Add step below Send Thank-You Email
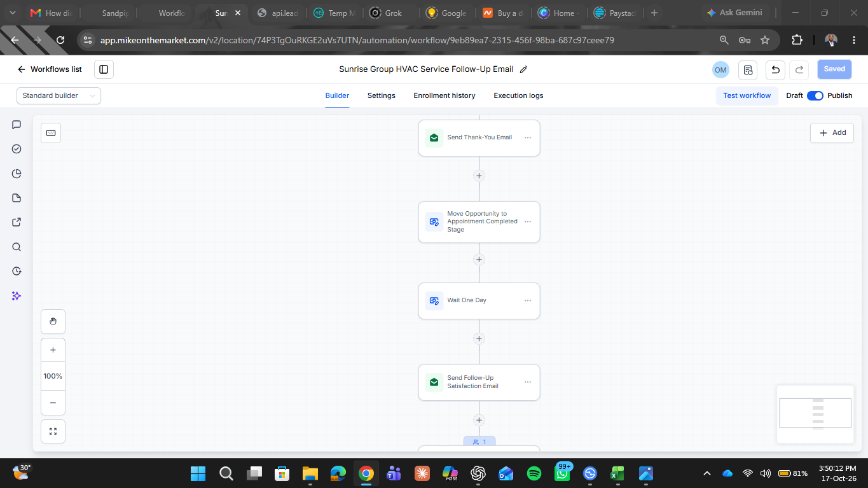 479,176
